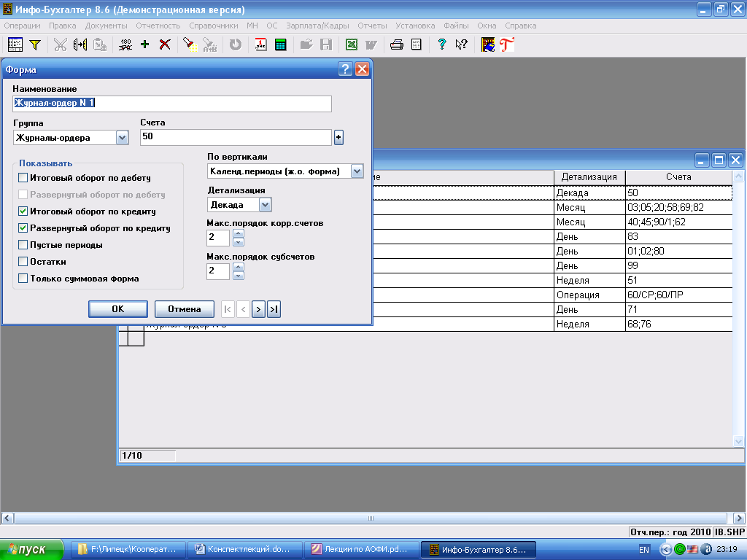The image size is (747, 560).
Task: Click the print preview page icon
Action: click(417, 44)
